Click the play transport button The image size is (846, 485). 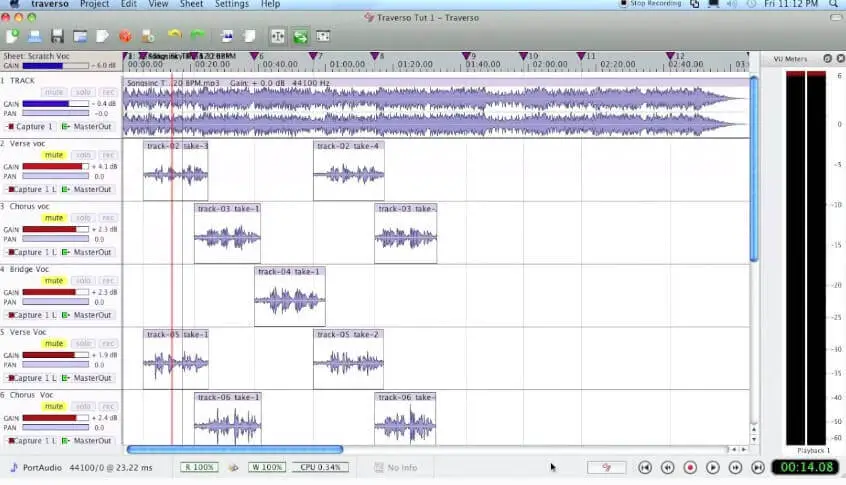(x=713, y=467)
